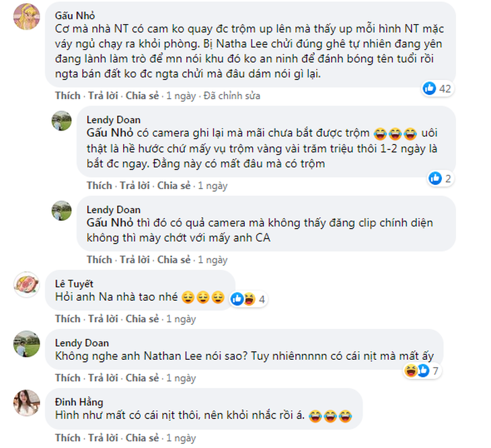Open edit history via Đã chỉnh sửa
491x448 pixels.
tap(232, 96)
